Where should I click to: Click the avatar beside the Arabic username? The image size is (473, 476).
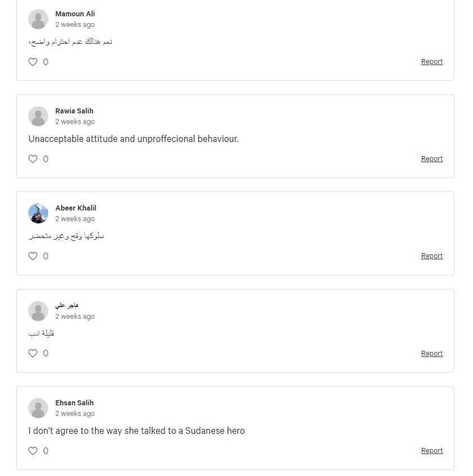(x=38, y=311)
